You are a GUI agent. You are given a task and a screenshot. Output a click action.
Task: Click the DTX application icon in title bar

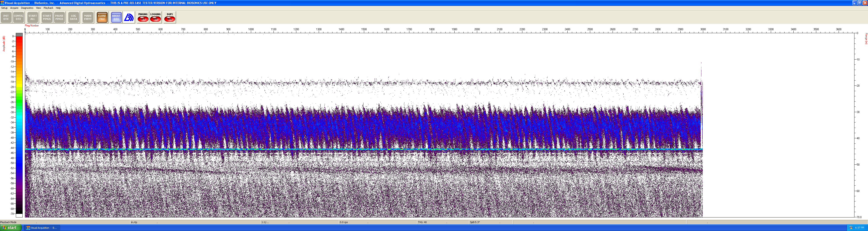point(2,3)
